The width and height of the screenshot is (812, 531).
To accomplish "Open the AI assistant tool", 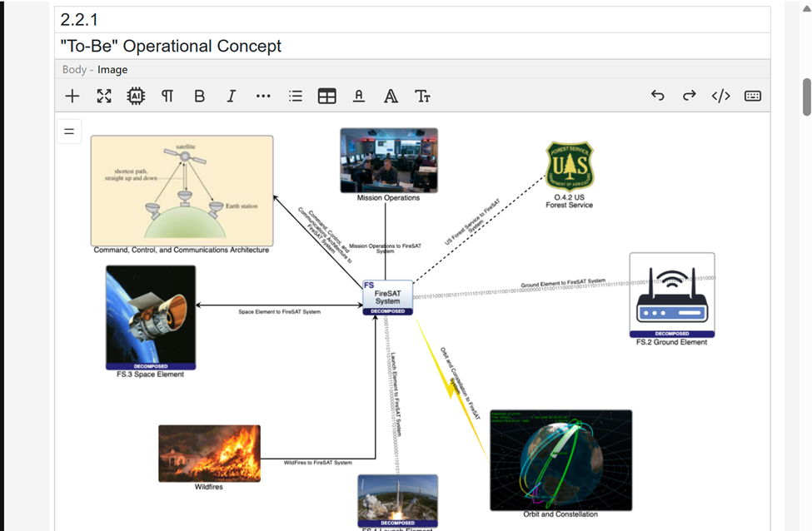I will (x=136, y=96).
